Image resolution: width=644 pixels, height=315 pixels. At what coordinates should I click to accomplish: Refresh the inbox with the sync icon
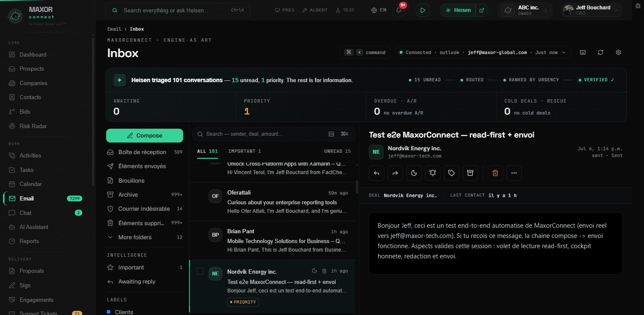click(x=601, y=52)
